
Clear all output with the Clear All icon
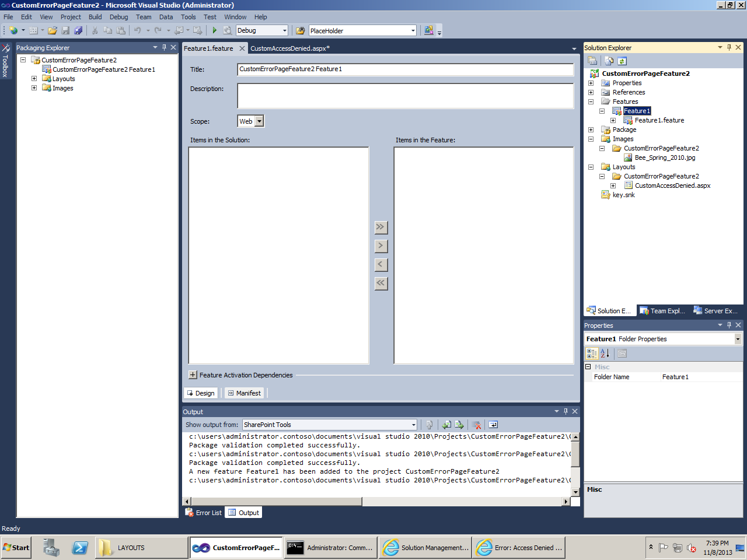(x=476, y=425)
